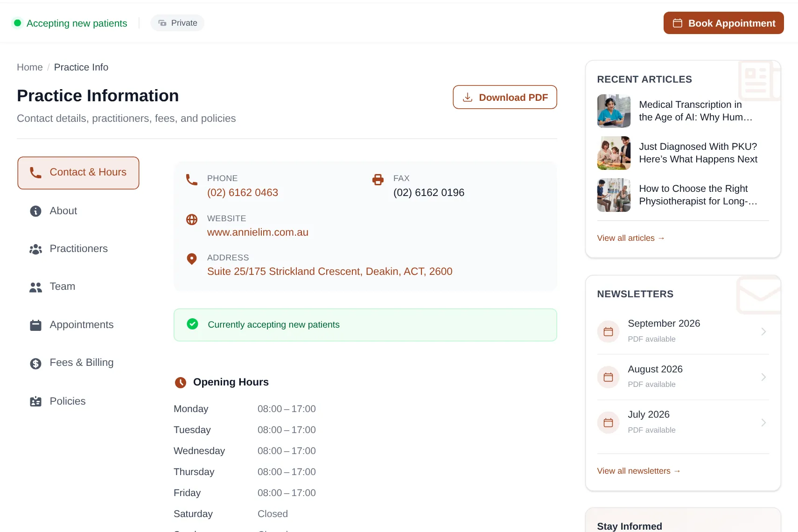This screenshot has width=798, height=532.
Task: View the Policies section
Action: [78, 401]
